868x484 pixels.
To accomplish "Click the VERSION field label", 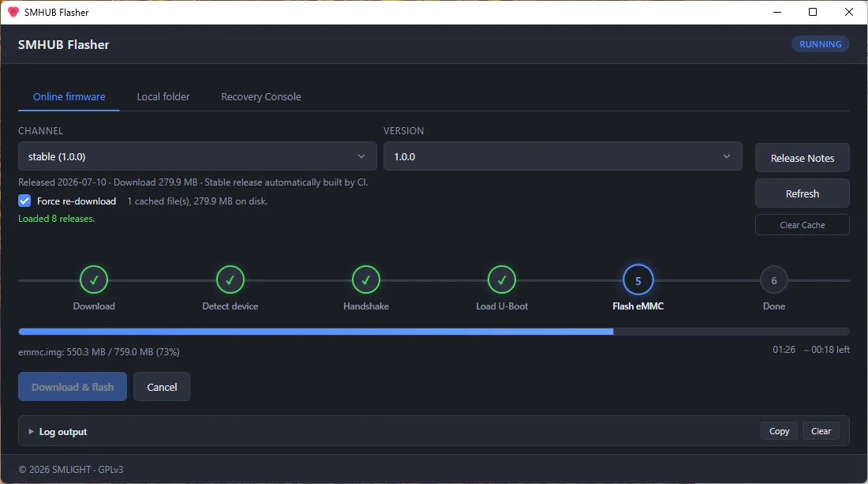I will [403, 131].
